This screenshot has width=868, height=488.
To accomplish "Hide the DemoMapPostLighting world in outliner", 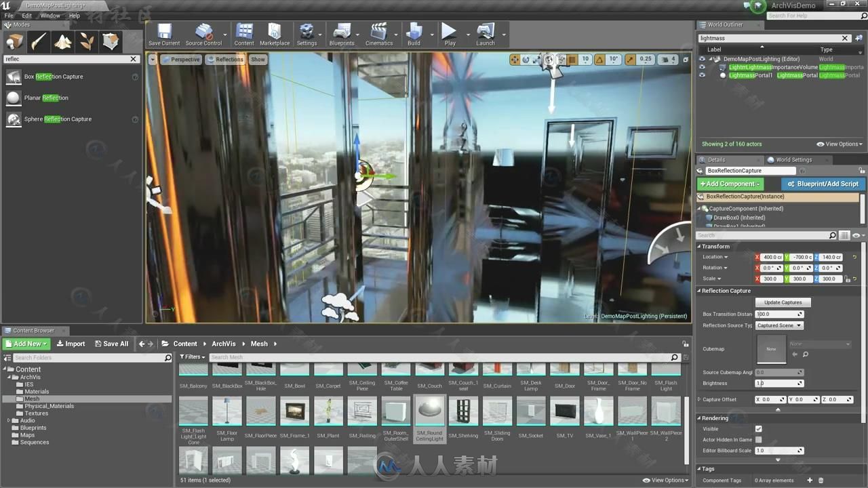I will point(702,59).
